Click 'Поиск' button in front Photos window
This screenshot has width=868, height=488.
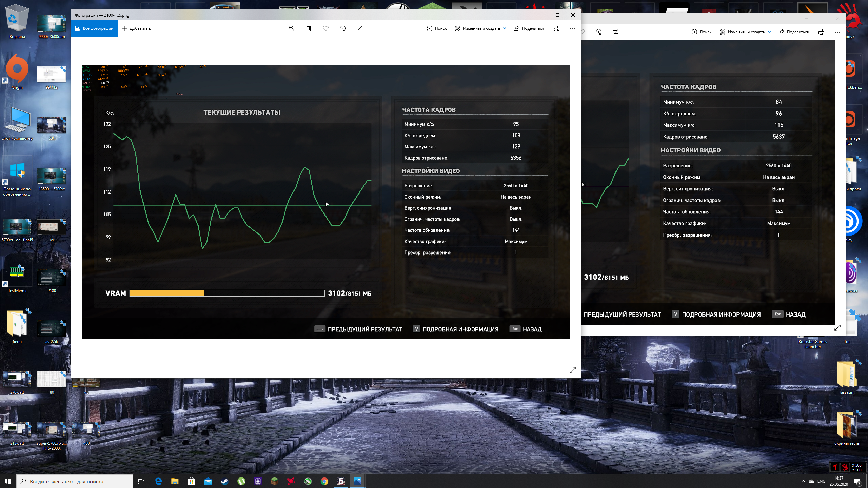tap(437, 28)
